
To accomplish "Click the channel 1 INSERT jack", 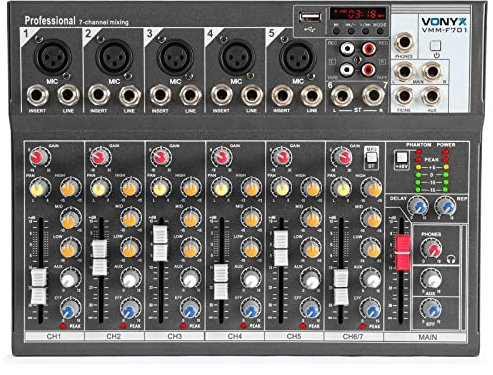I will click(37, 95).
